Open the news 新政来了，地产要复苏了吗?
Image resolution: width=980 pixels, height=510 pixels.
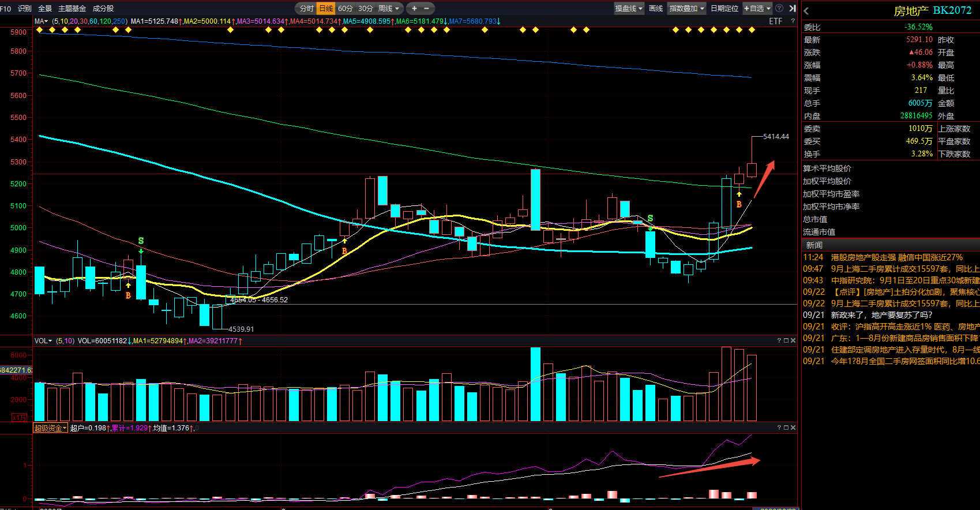[881, 315]
